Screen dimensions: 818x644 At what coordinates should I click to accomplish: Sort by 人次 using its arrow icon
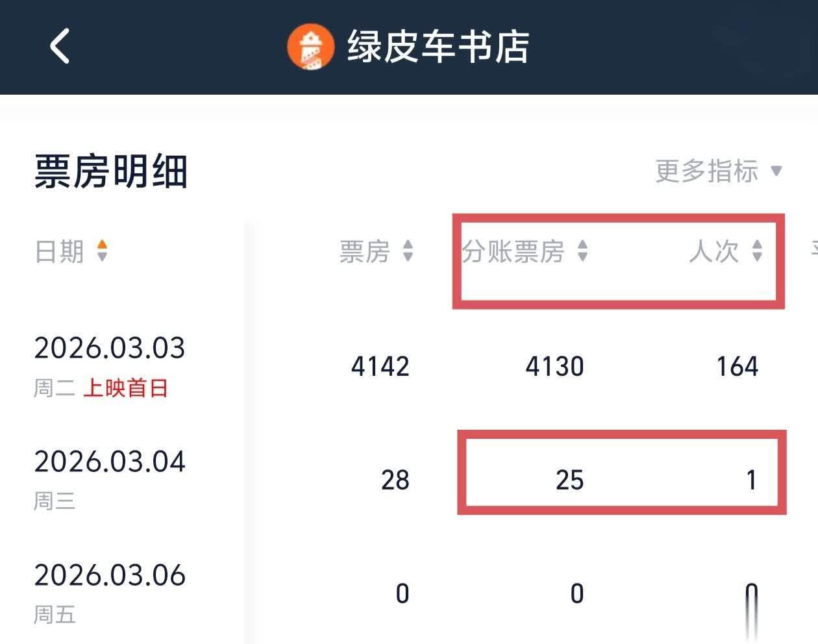757,251
